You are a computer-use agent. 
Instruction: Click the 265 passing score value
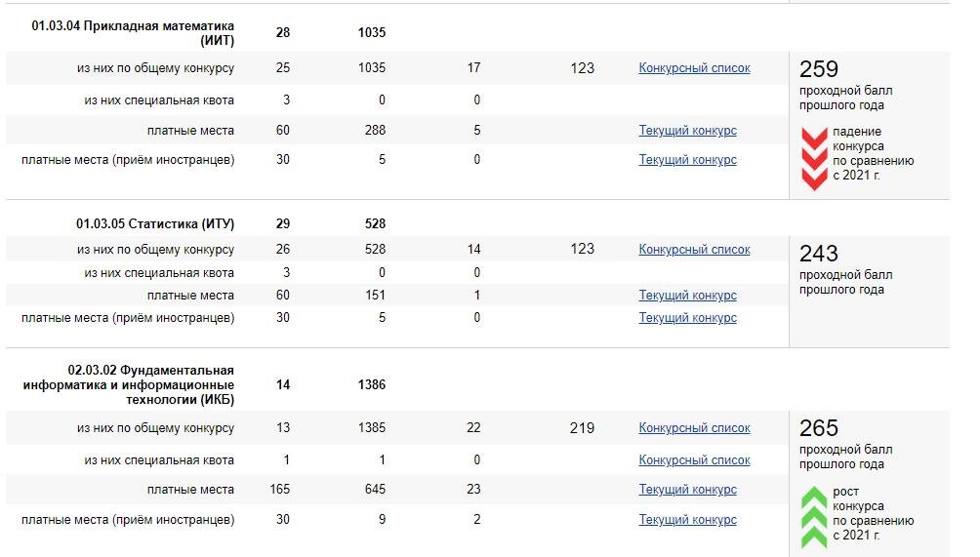tap(819, 428)
